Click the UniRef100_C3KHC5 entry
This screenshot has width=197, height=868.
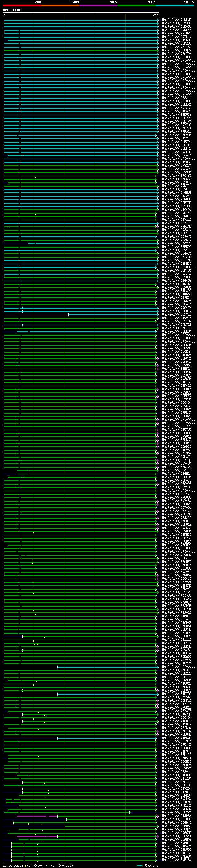[x=176, y=264]
